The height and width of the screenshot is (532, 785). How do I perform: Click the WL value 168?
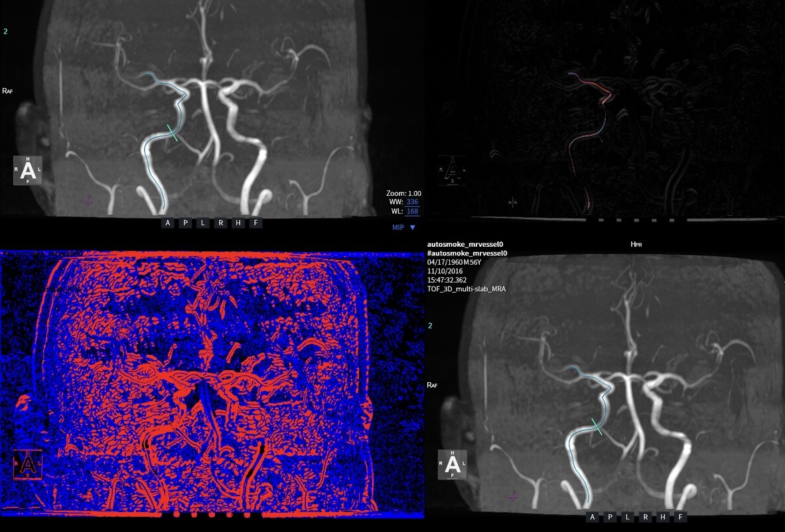click(412, 212)
